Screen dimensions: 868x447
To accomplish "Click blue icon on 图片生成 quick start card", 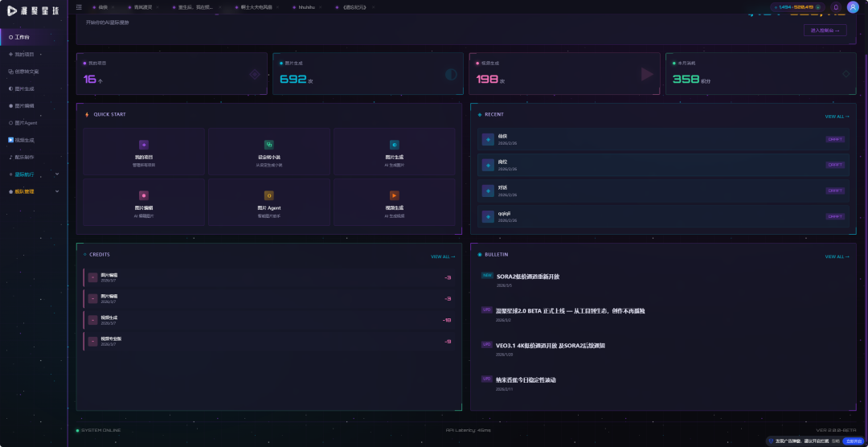I will [x=394, y=145].
